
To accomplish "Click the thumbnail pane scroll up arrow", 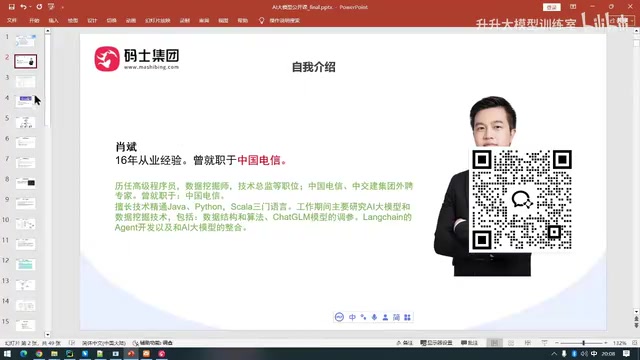I will click(x=48, y=31).
